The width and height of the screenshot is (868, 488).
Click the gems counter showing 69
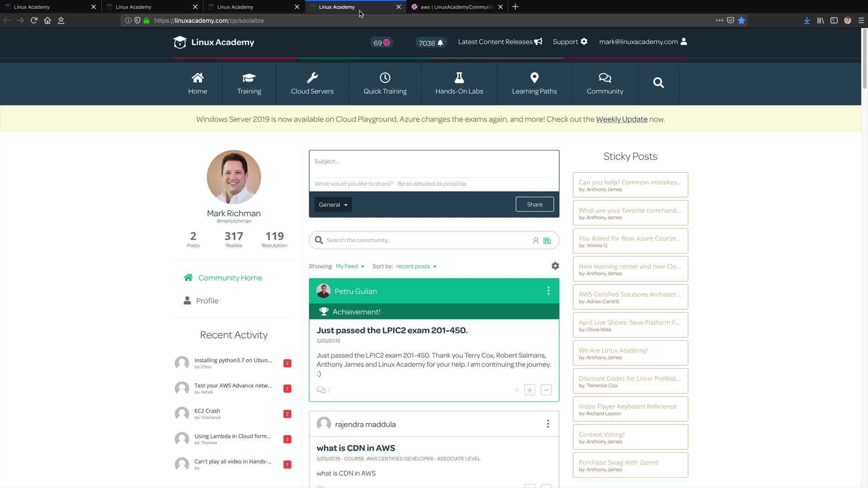381,43
